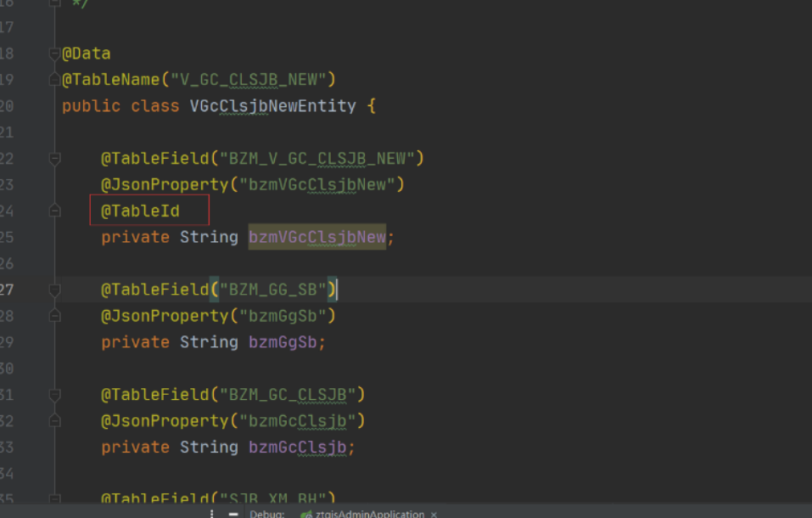The image size is (812, 518).
Task: Click the bzmGcClsjb field declaration name
Action: tap(300, 448)
